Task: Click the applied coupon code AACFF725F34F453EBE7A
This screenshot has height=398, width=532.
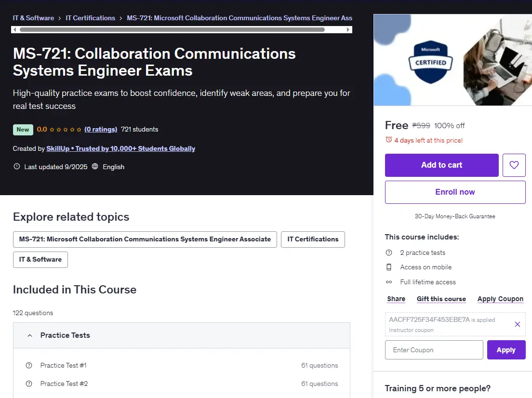Action: coord(429,319)
